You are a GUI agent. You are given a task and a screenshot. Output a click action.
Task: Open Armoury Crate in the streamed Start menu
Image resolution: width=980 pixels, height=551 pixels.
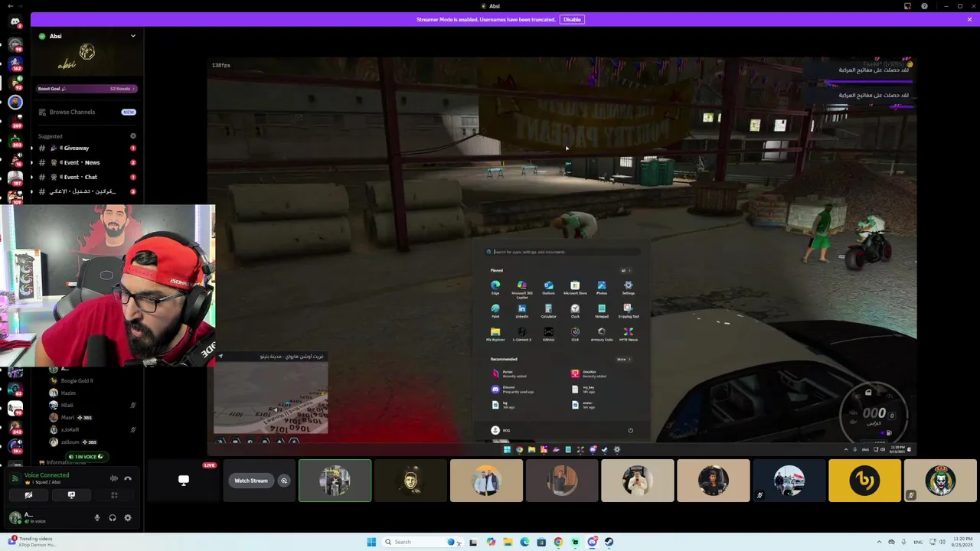point(602,334)
